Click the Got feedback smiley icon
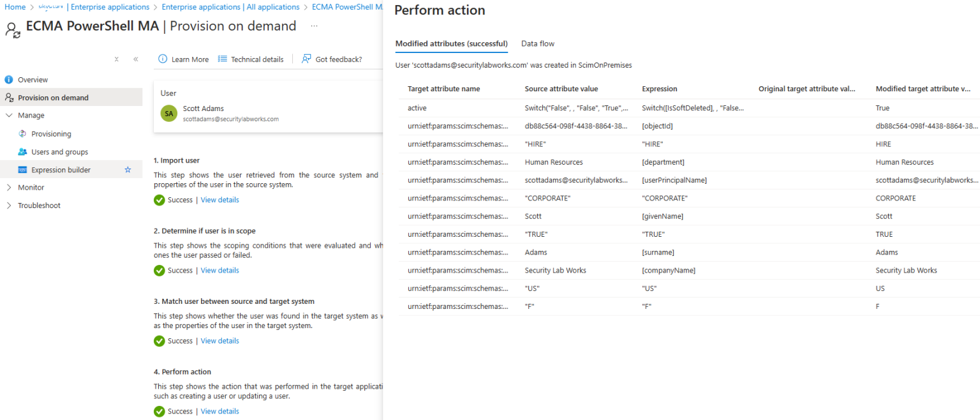Screen dimensions: 980x420 tap(306, 59)
